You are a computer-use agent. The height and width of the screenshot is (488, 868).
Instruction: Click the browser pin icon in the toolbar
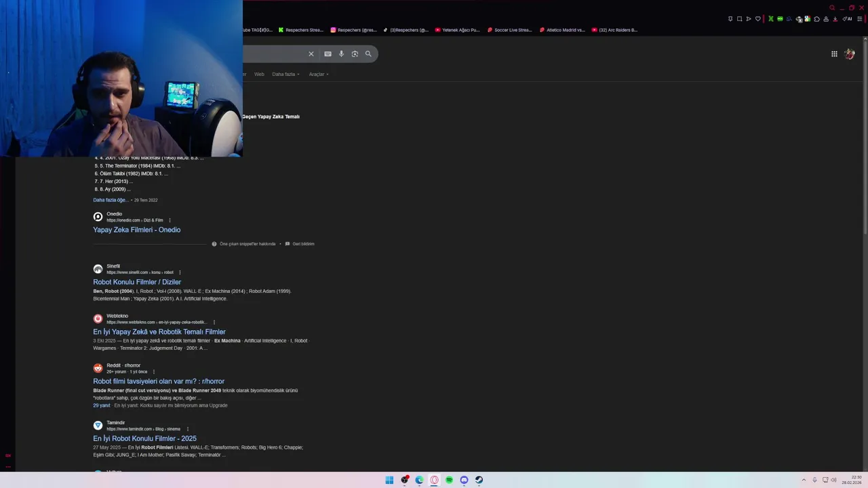(x=730, y=19)
